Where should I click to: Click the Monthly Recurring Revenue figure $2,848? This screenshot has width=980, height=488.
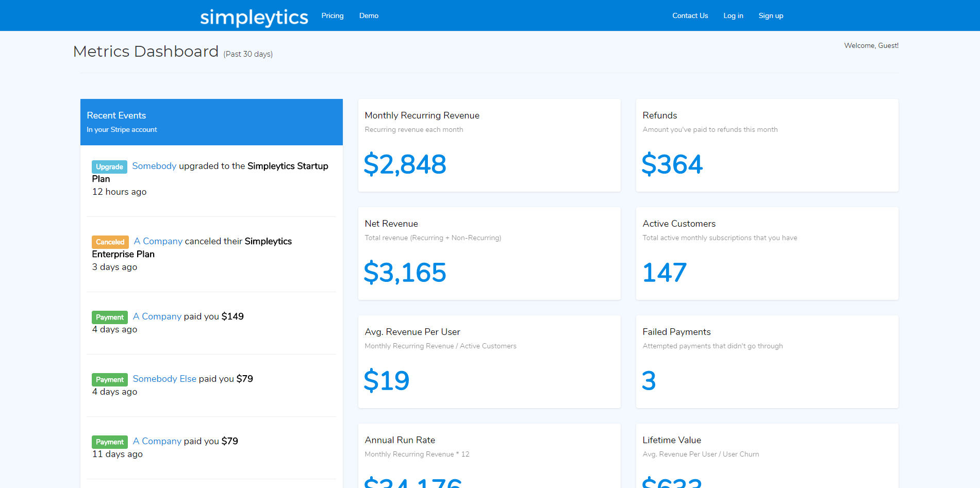click(405, 164)
